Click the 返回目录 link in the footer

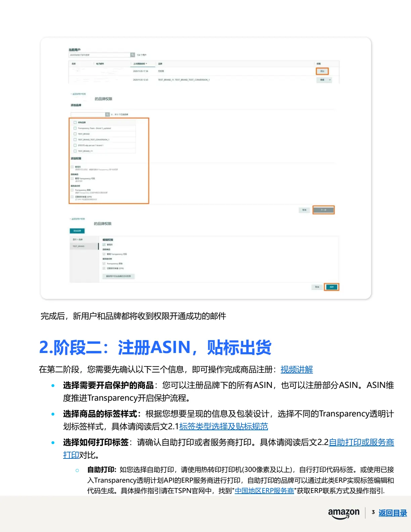click(x=393, y=513)
